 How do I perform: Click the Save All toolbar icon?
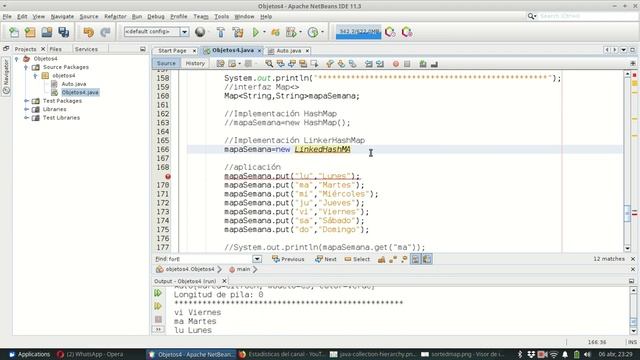tap(64, 32)
